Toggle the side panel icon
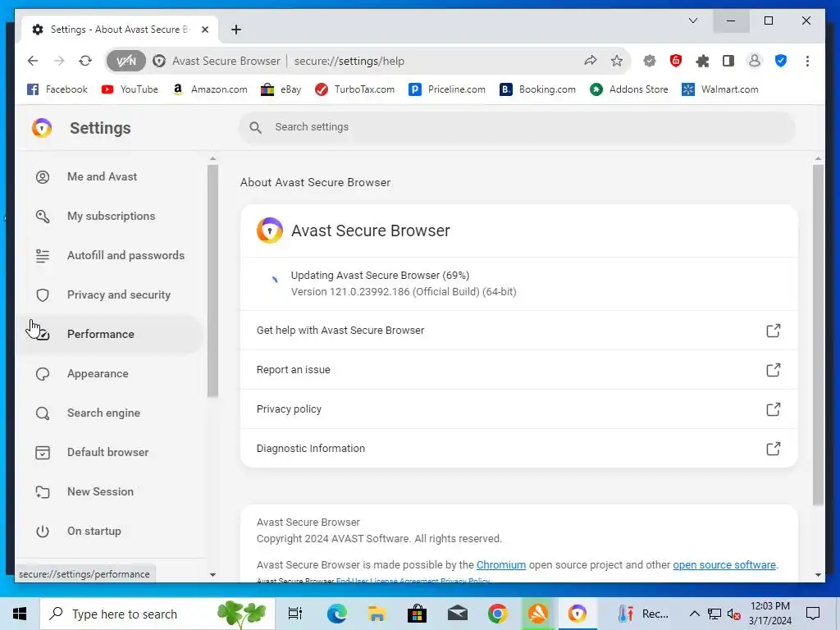Screen dimensions: 840x630 (x=728, y=61)
